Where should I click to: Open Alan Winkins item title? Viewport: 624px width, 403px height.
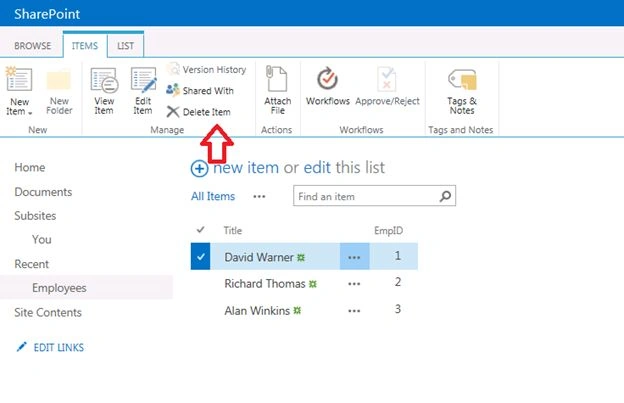pos(257,311)
